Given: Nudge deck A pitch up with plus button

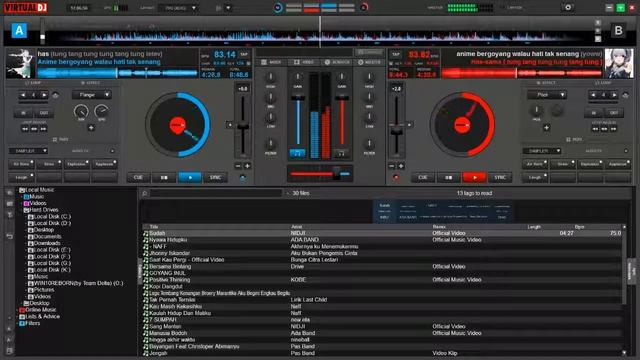Looking at the screenshot, I should click(247, 166).
